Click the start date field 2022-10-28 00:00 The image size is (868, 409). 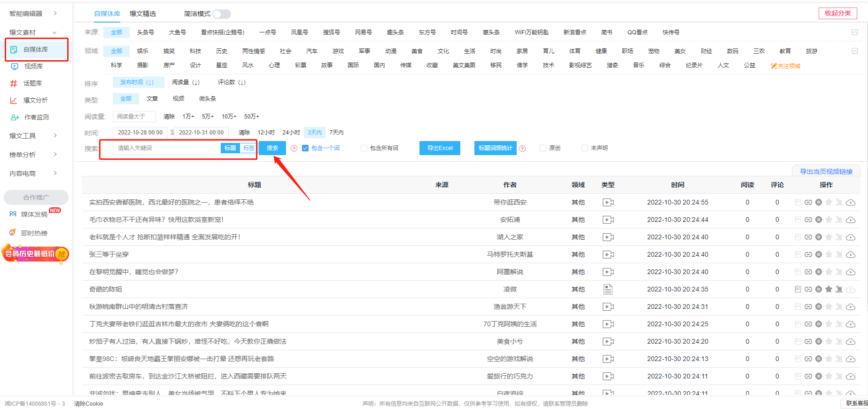pos(140,133)
